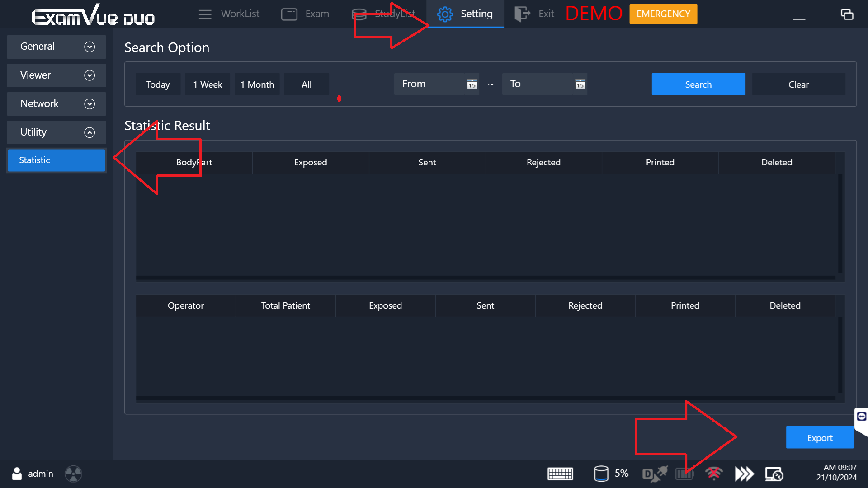Click the detector connection status icon

[655, 474]
